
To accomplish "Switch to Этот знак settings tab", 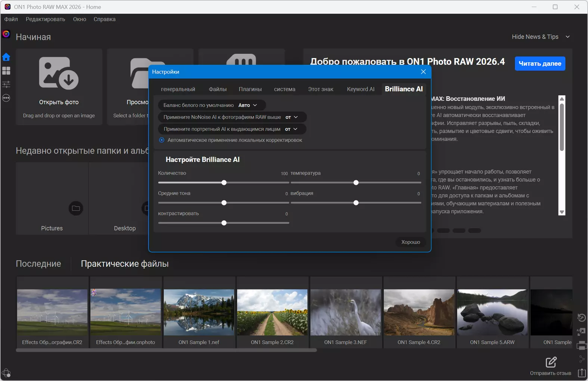I will tap(321, 89).
